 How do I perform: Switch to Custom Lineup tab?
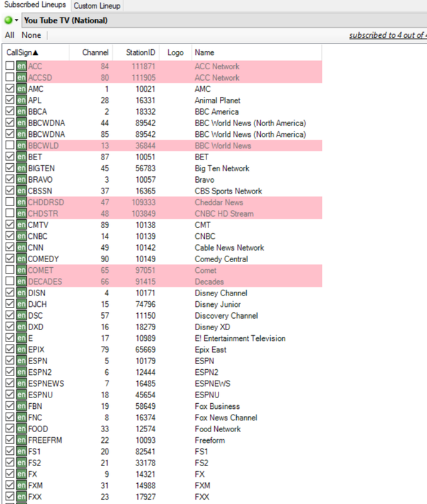click(97, 6)
